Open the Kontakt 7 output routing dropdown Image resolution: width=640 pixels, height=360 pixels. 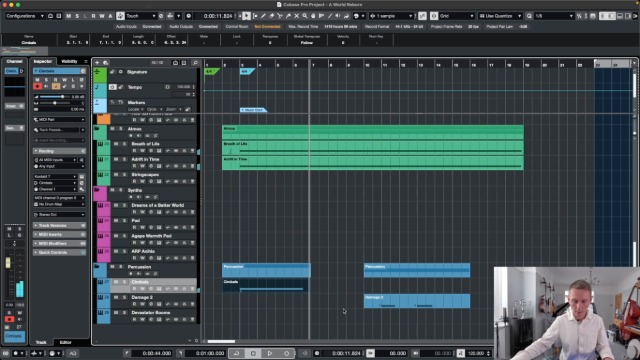[56, 176]
